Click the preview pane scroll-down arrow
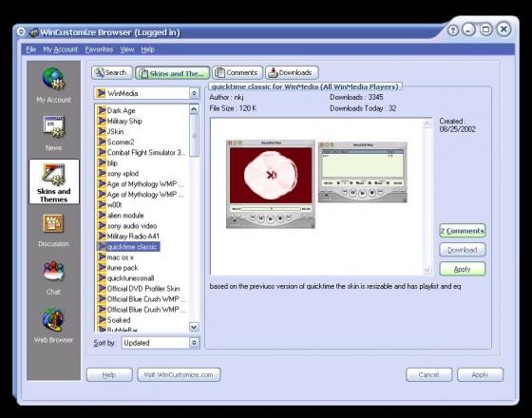Viewport: 532px width, 418px height. (x=427, y=270)
